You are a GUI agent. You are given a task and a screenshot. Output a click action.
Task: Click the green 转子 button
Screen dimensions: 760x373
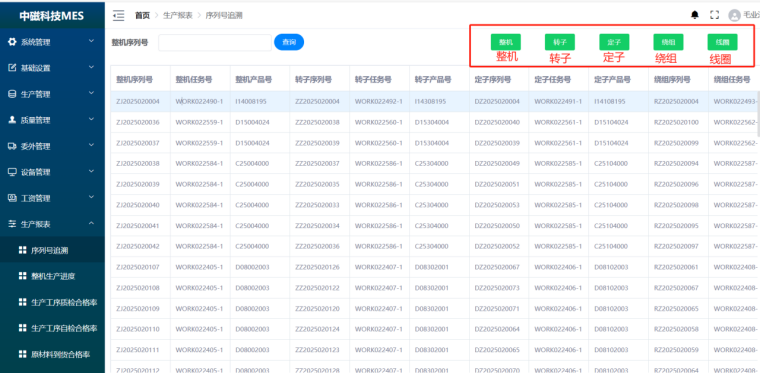point(560,42)
